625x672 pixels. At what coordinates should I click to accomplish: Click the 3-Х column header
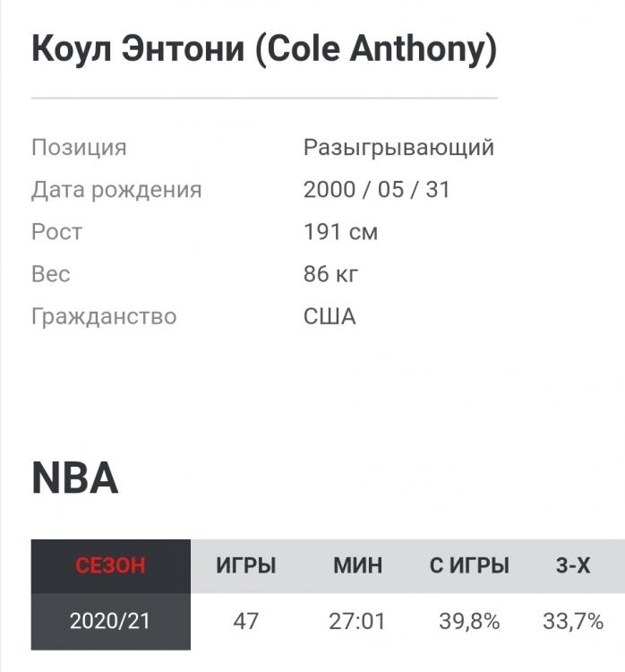click(x=573, y=566)
